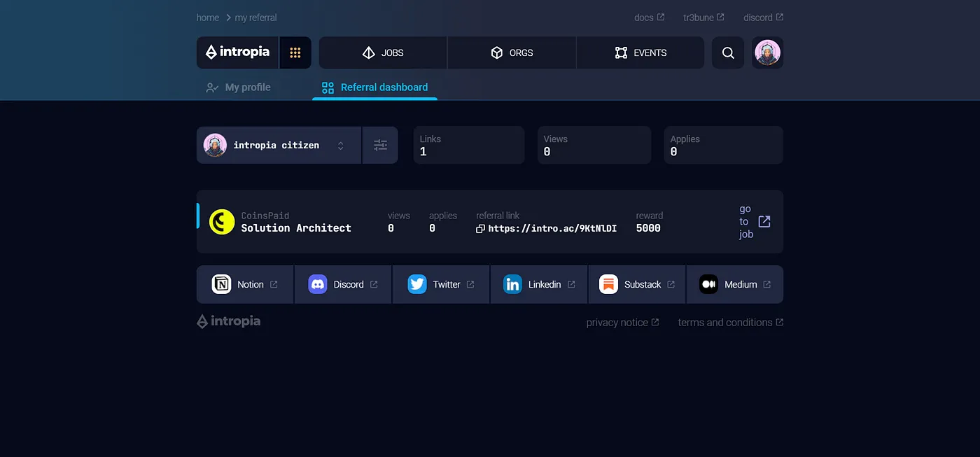Screen dimensions: 980x457
Task: Open the terms and conditions link
Action: (731, 323)
